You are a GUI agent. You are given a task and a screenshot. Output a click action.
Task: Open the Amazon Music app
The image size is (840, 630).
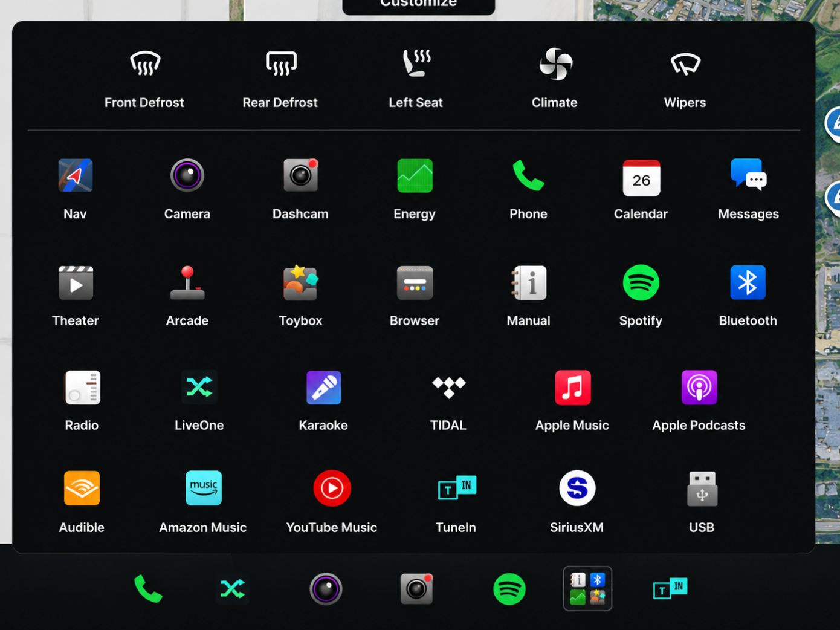(203, 502)
